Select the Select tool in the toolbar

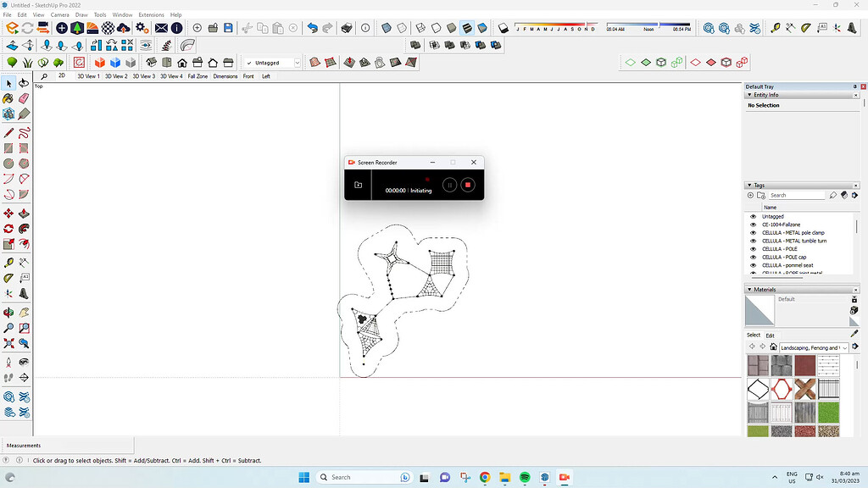9,83
